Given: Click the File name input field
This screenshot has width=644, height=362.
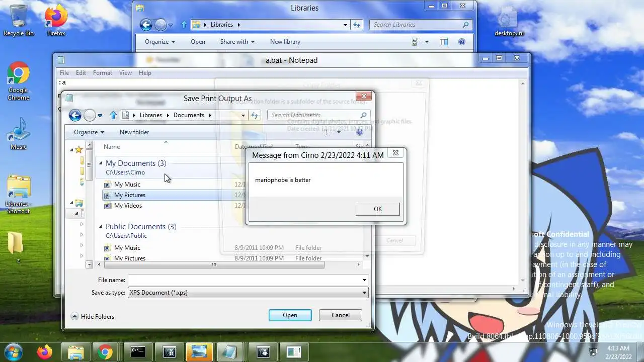Looking at the screenshot, I should pyautogui.click(x=245, y=280).
